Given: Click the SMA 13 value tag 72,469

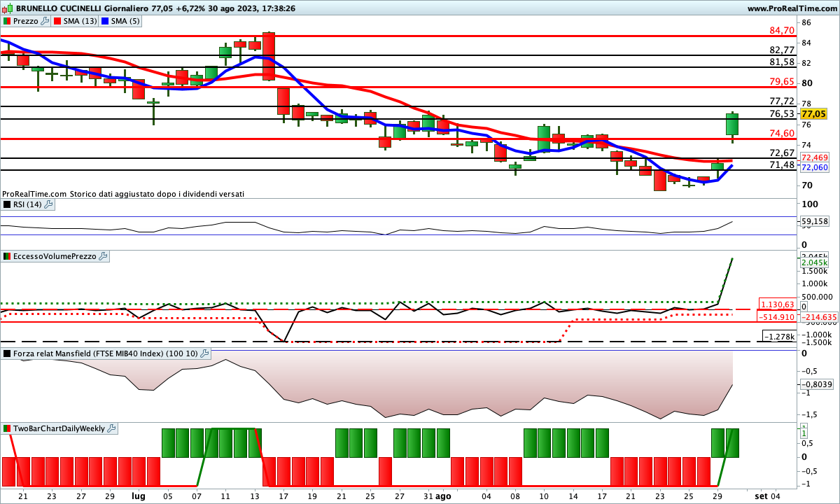Looking at the screenshot, I should pos(815,158).
